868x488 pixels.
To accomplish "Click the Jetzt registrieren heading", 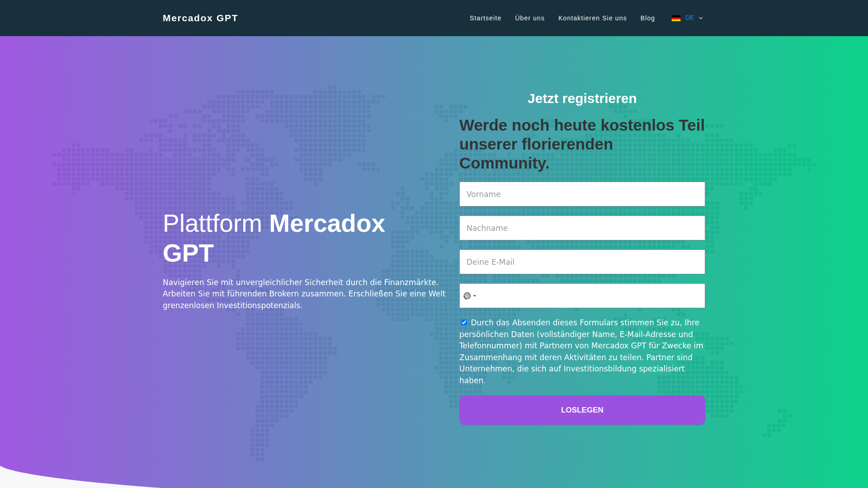I will [x=582, y=99].
